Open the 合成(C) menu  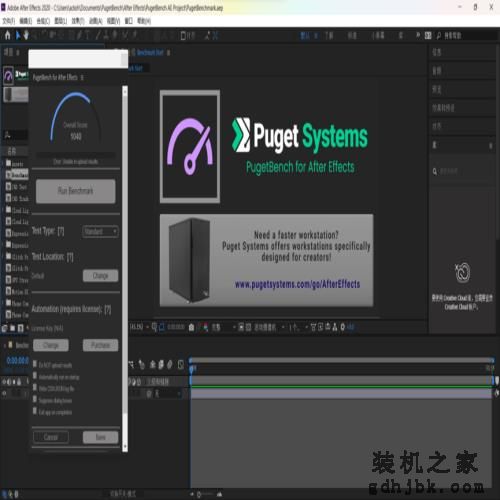click(x=43, y=21)
